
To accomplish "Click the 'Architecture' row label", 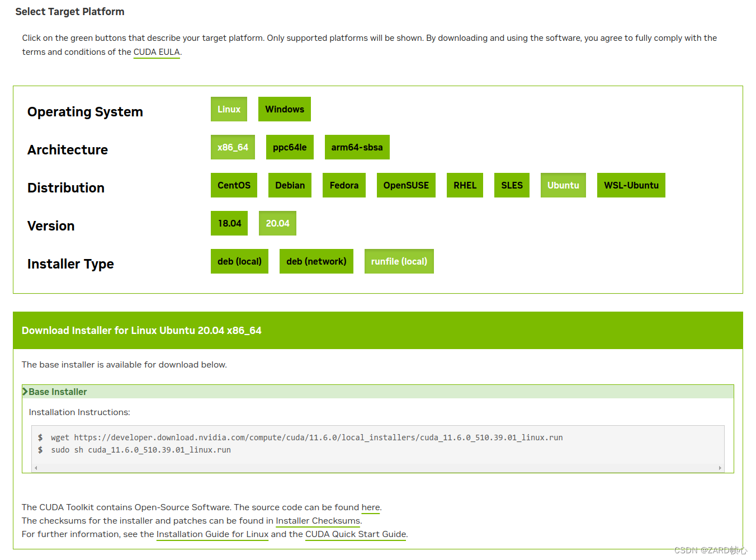I will [x=68, y=150].
